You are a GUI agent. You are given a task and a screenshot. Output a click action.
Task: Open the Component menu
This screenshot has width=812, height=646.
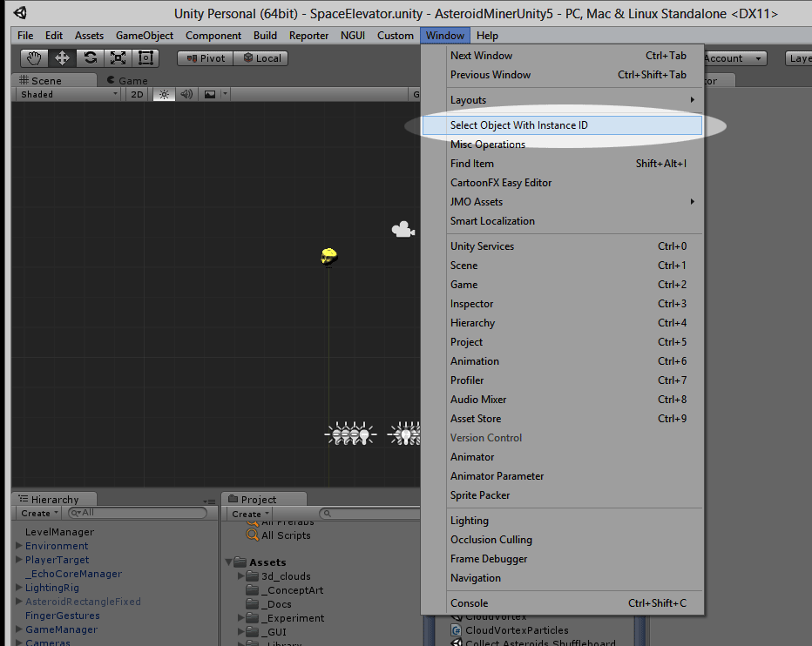[x=213, y=35]
